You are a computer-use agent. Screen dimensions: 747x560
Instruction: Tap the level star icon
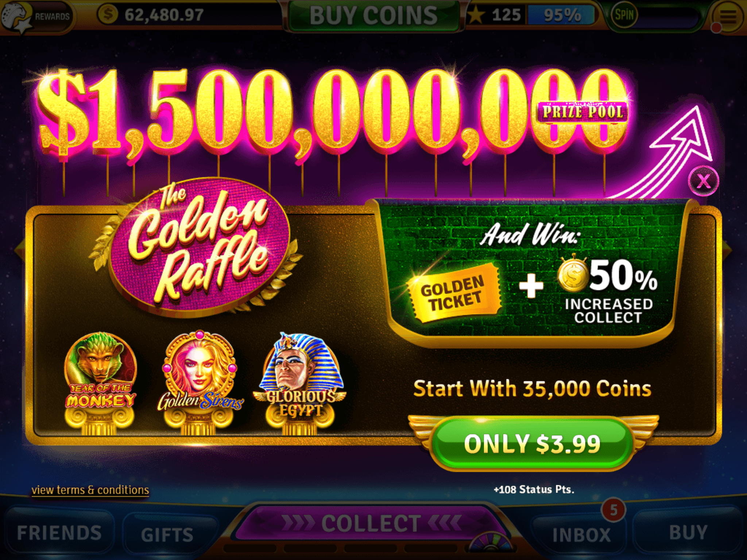point(476,15)
